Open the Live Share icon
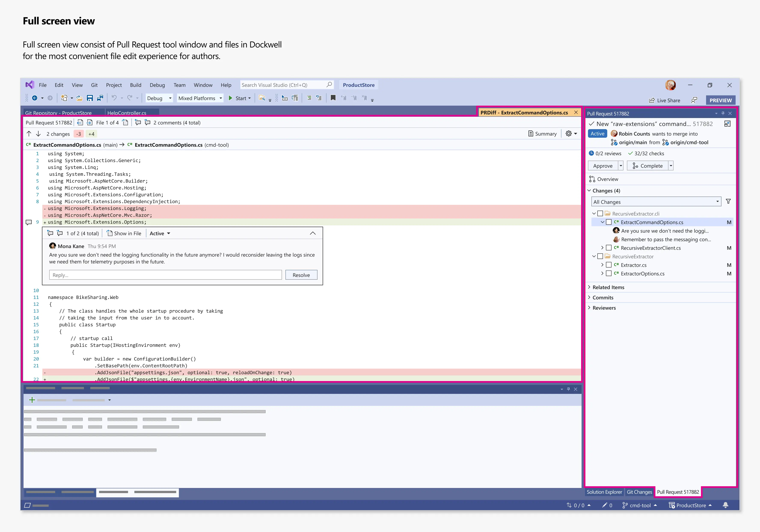Image resolution: width=760 pixels, height=532 pixels. 652,100
